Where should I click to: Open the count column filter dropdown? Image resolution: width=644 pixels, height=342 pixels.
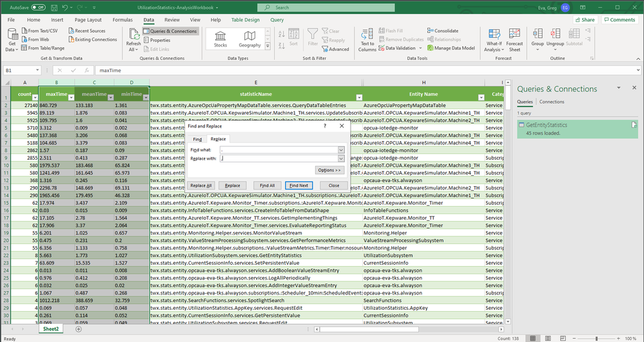[x=35, y=97]
